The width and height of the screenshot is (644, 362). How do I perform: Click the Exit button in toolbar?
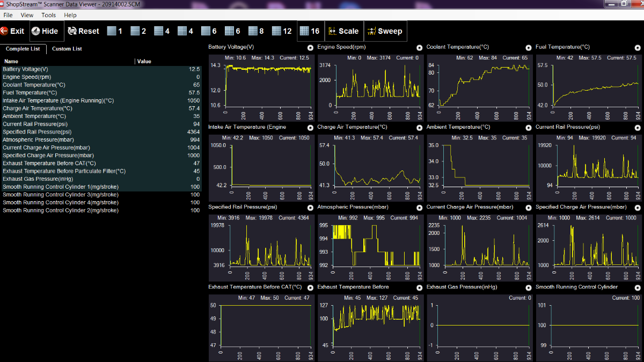(12, 31)
